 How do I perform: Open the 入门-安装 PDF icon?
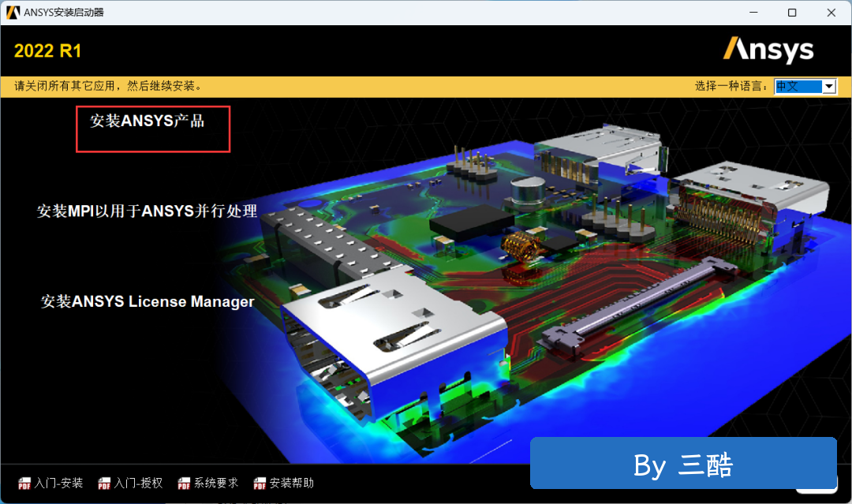24,483
